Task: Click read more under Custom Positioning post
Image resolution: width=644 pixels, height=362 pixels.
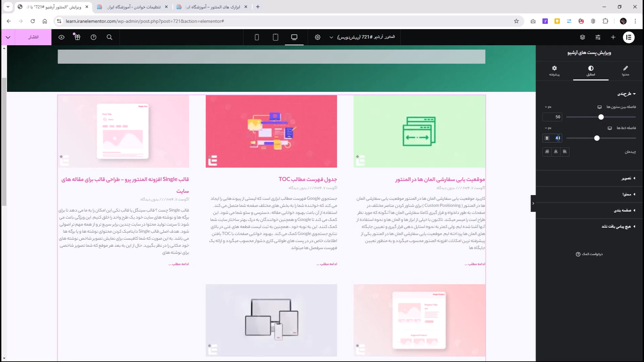Action: coord(475,264)
